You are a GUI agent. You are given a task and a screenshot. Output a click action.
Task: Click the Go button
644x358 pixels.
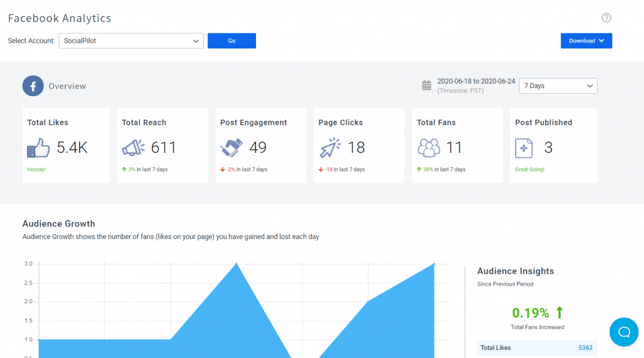[231, 41]
